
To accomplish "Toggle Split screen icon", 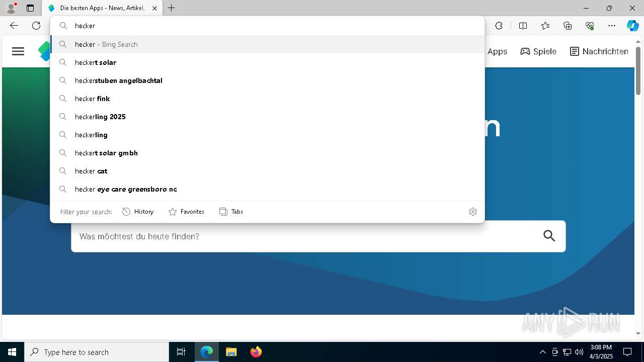I will pos(523,26).
